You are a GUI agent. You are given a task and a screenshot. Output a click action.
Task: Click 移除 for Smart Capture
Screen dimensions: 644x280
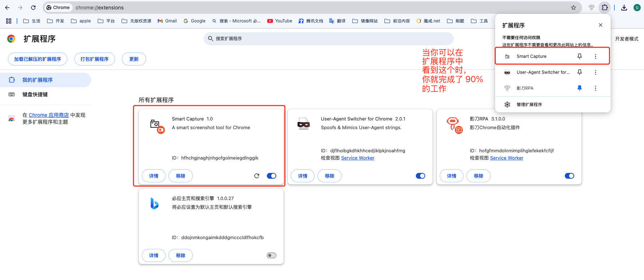pos(181,176)
